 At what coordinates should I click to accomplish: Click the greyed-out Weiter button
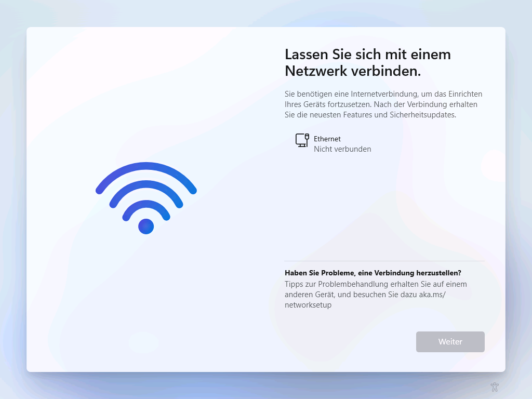[x=450, y=342]
